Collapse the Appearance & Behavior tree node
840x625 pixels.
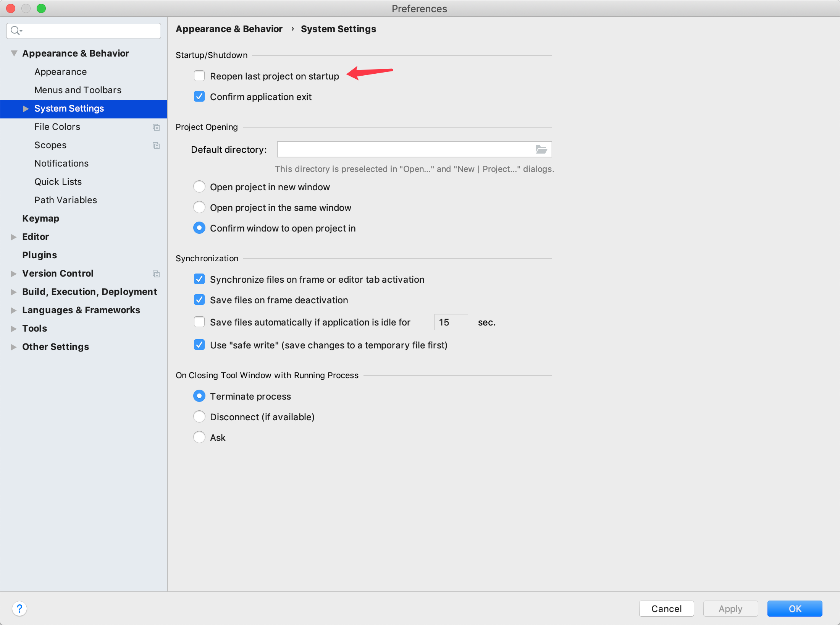[x=14, y=53]
